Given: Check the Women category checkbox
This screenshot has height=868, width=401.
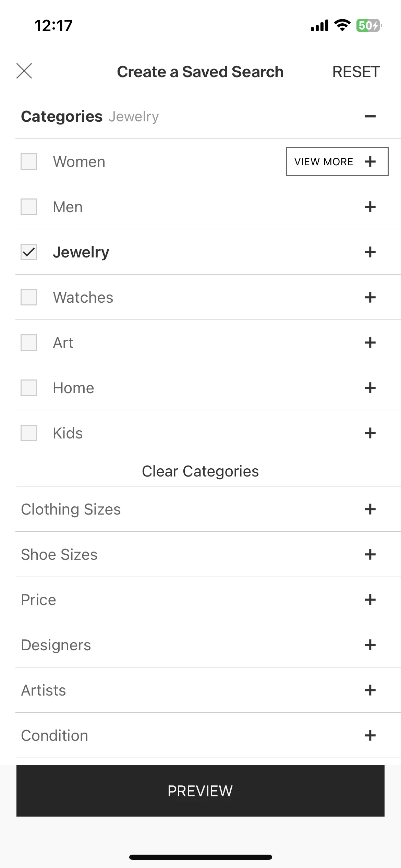Looking at the screenshot, I should coord(29,161).
